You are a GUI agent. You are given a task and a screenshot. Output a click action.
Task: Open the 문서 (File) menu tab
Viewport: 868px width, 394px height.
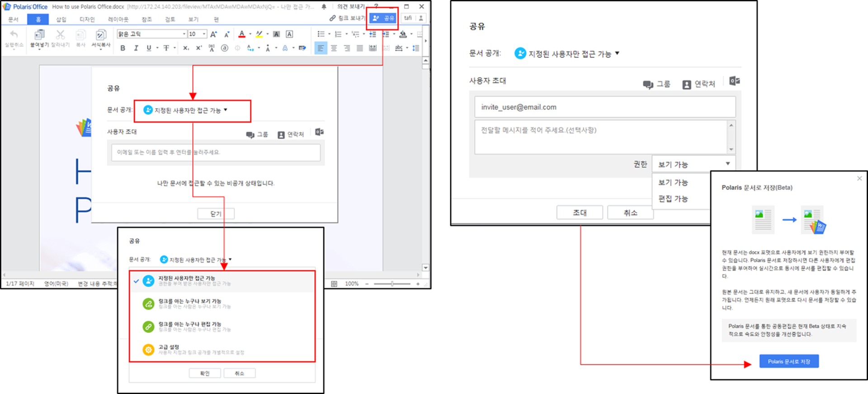point(14,19)
